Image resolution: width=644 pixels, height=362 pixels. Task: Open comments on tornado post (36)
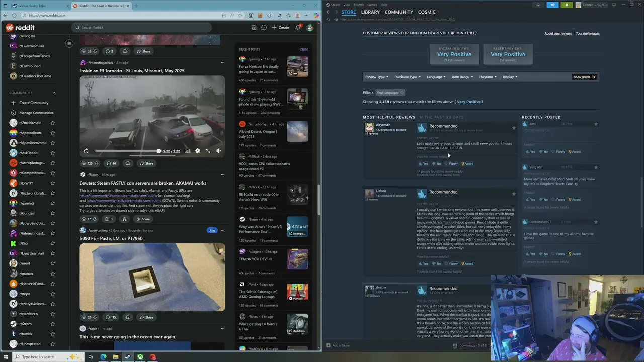point(111,163)
